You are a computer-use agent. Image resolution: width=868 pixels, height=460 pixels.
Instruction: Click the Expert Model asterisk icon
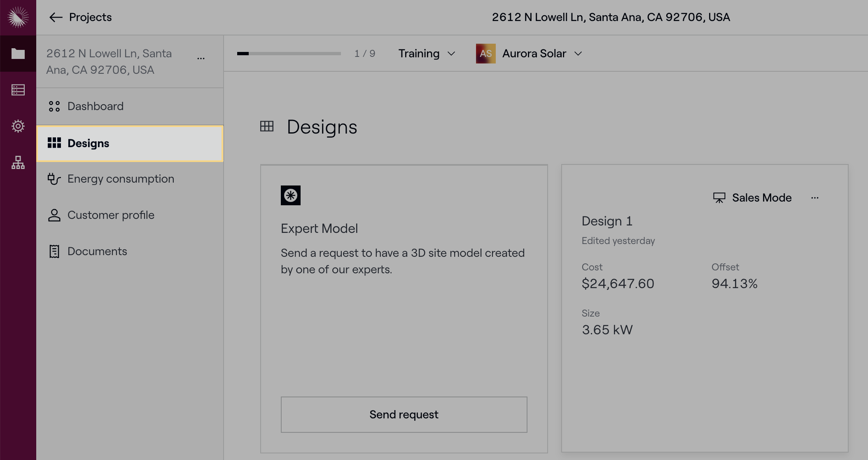pos(290,195)
